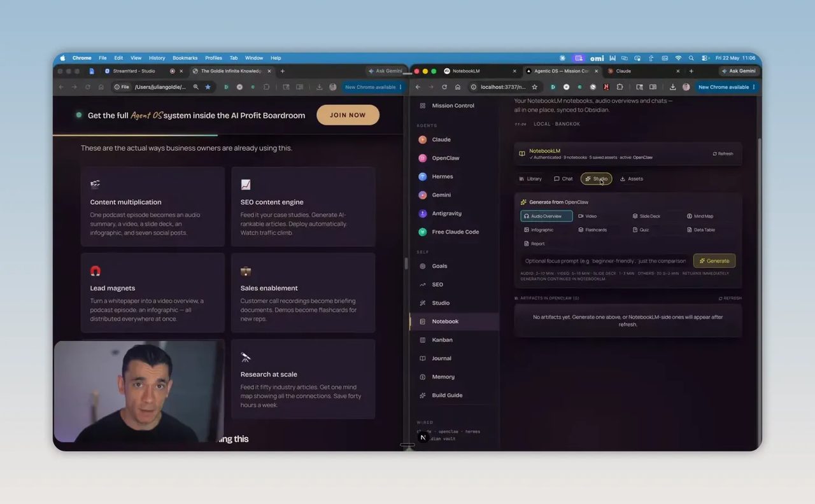Choose Audio Overview output type
Viewport: 815px width, 504px height.
coord(546,216)
